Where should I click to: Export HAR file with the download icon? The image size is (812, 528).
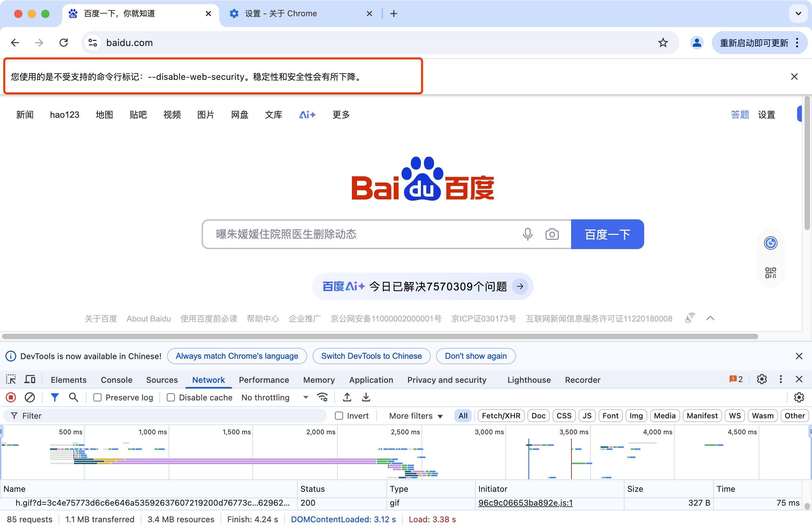[366, 397]
